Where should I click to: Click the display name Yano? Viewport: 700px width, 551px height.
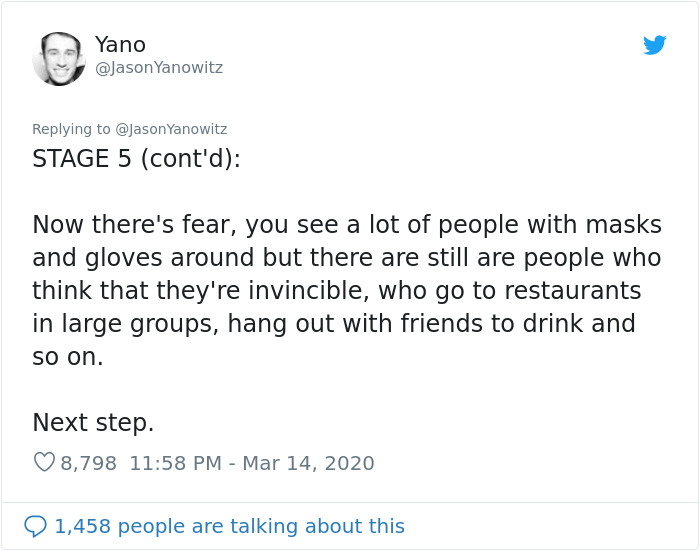click(120, 44)
